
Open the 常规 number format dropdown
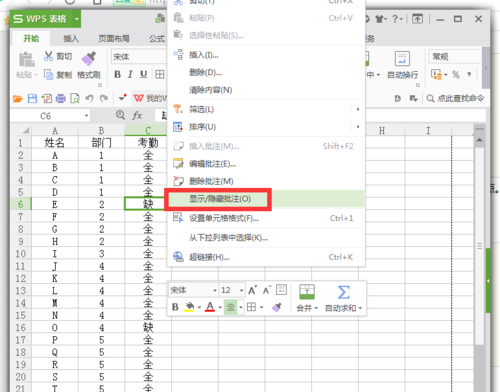pyautogui.click(x=454, y=57)
